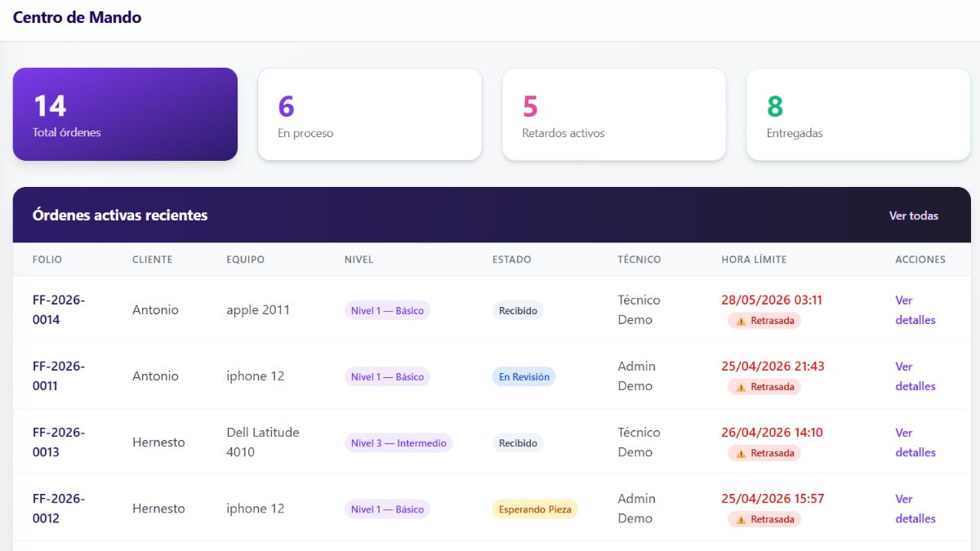This screenshot has height=551, width=980.
Task: Click the FOLIO column header
Action: [47, 260]
